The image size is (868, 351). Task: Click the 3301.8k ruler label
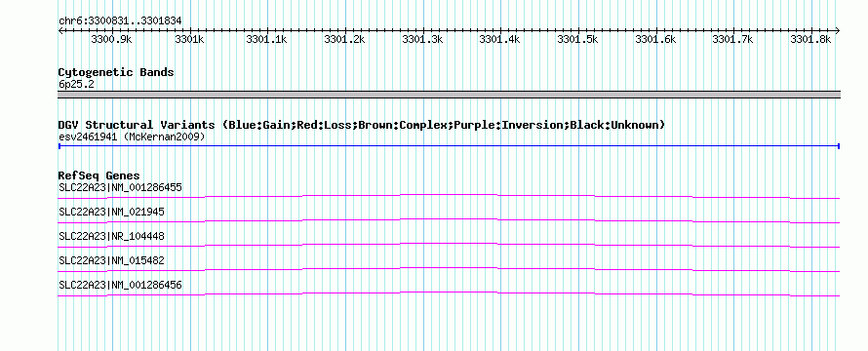(811, 39)
